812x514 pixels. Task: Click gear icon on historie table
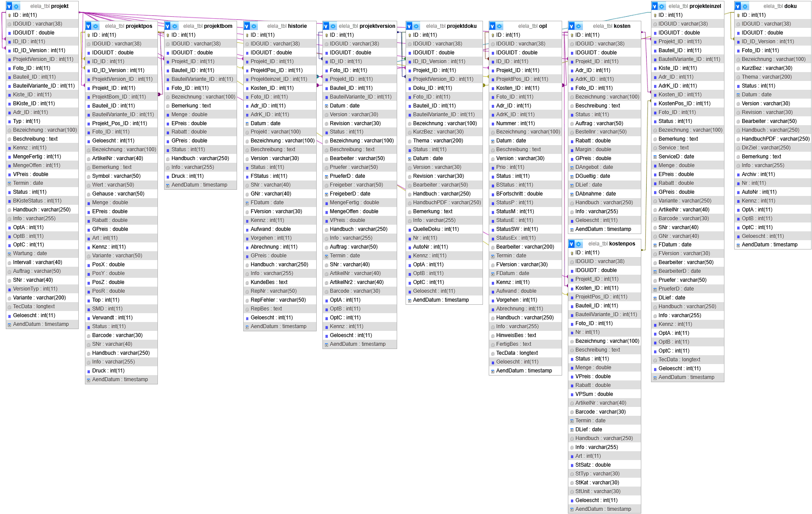click(254, 26)
